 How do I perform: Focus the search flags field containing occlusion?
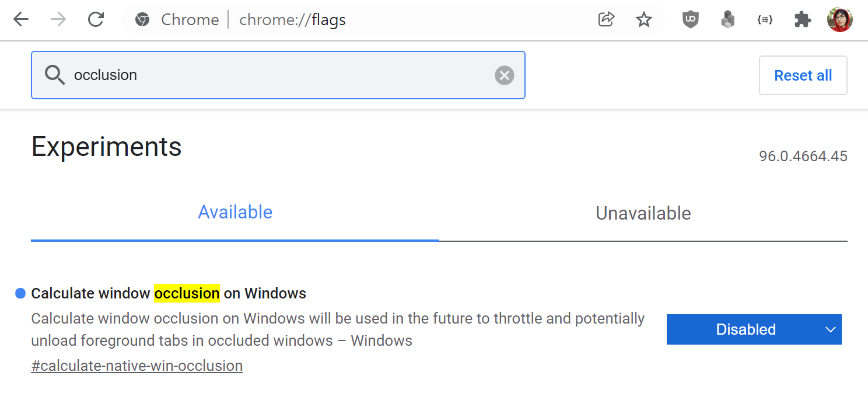pos(278,75)
